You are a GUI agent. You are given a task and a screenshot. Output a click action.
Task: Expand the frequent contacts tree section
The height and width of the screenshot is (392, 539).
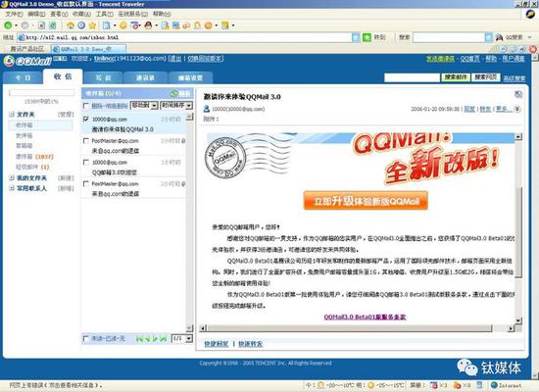click(12, 188)
